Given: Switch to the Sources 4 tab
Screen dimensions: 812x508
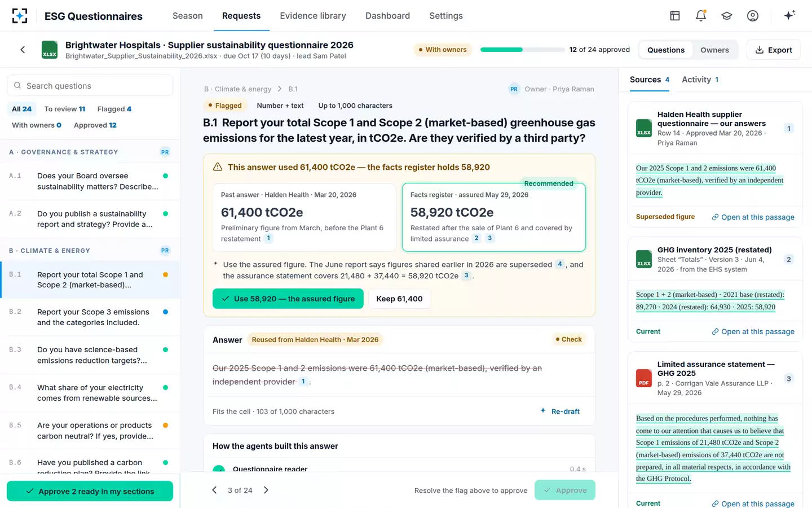Looking at the screenshot, I should (x=650, y=80).
